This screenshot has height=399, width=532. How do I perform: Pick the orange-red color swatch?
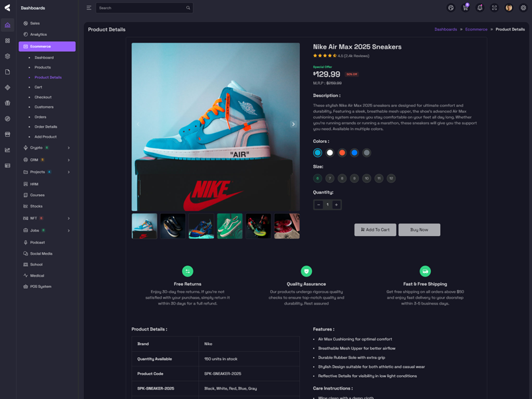pos(342,153)
